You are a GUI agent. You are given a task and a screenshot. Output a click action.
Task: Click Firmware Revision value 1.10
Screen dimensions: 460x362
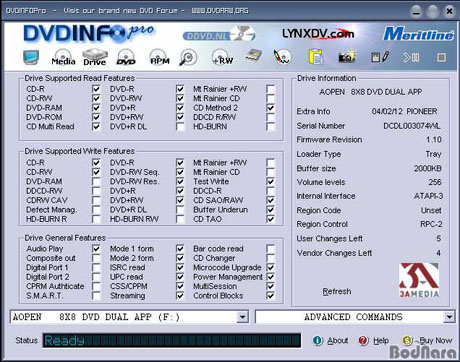(434, 140)
